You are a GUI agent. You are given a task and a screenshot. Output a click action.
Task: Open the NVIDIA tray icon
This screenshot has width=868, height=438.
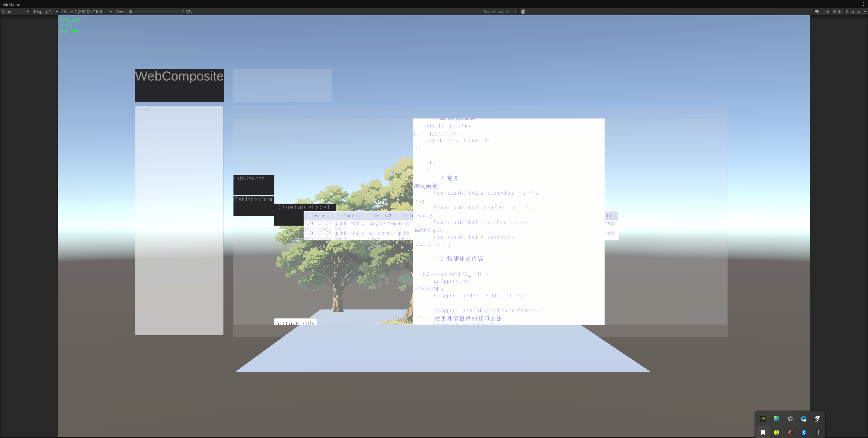(x=763, y=419)
